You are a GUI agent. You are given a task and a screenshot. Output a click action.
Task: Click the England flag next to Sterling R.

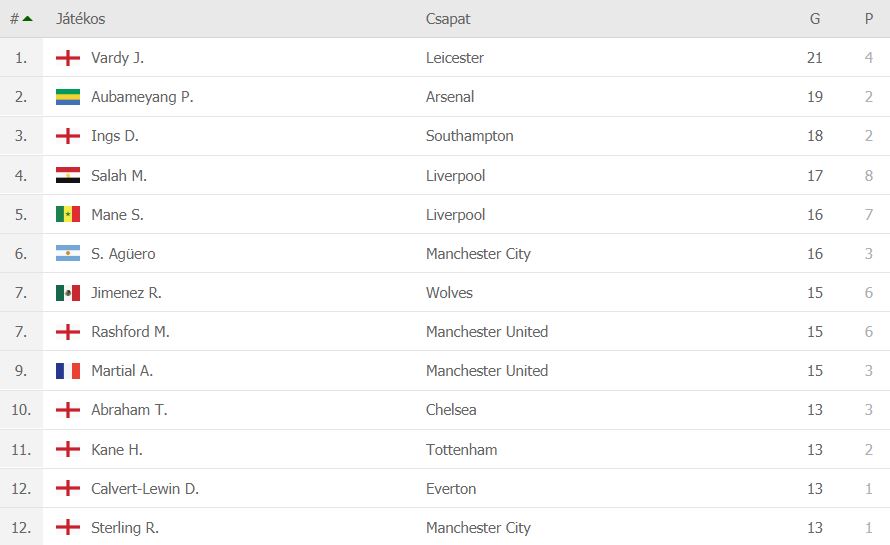[x=68, y=527]
